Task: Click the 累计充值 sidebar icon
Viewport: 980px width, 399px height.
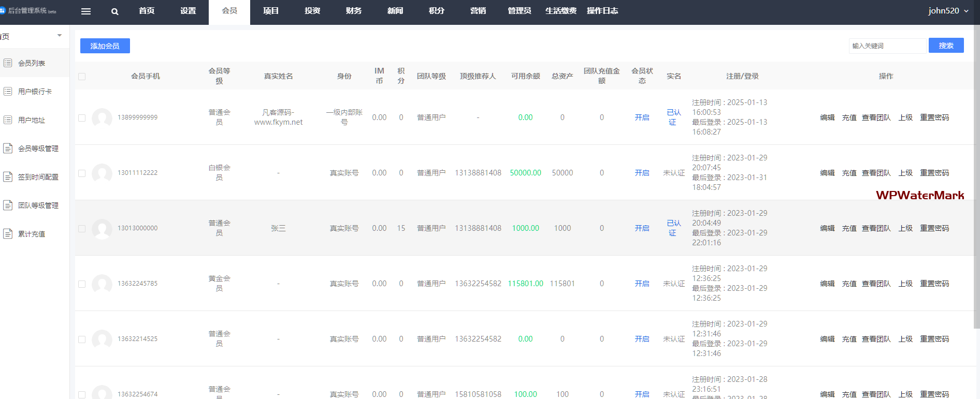Action: 8,234
